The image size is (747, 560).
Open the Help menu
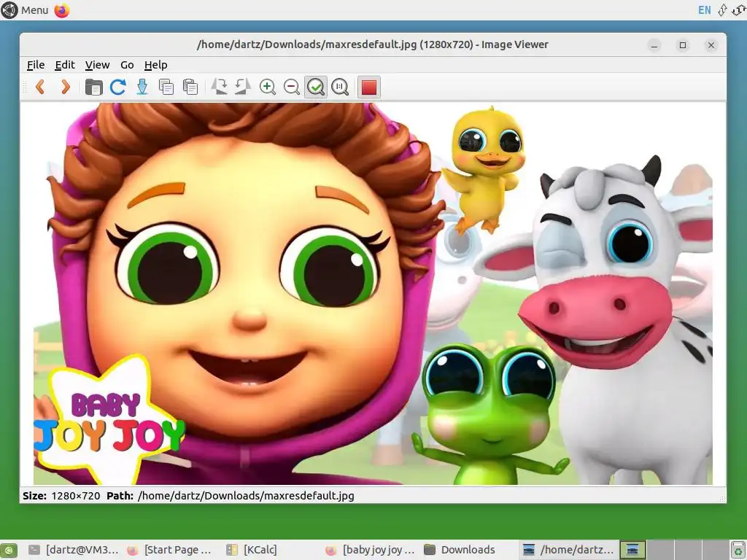(156, 65)
